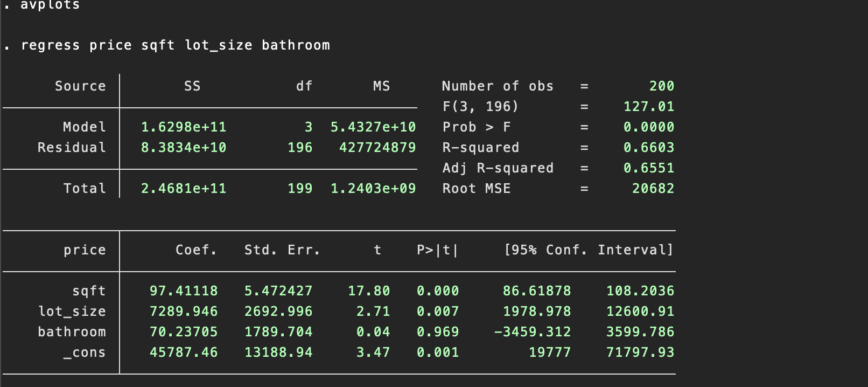Click sqft t statistic 17.80
This screenshot has height=387, width=868.
coord(369,291)
